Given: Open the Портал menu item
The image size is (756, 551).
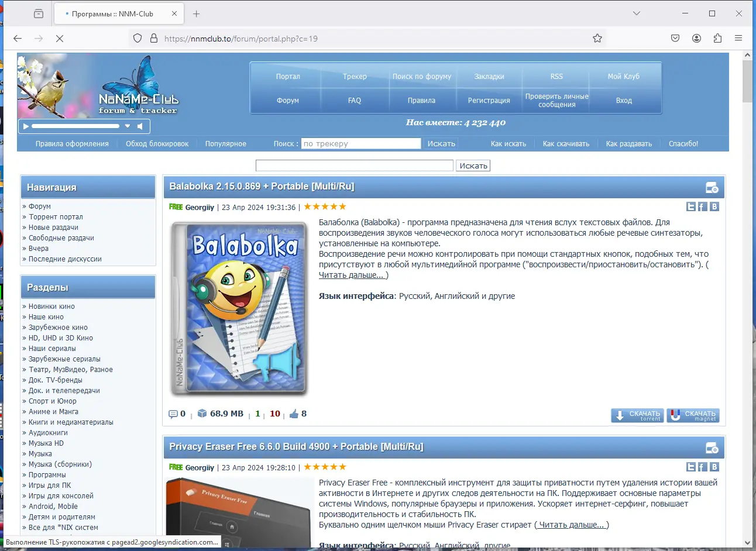Looking at the screenshot, I should (288, 77).
